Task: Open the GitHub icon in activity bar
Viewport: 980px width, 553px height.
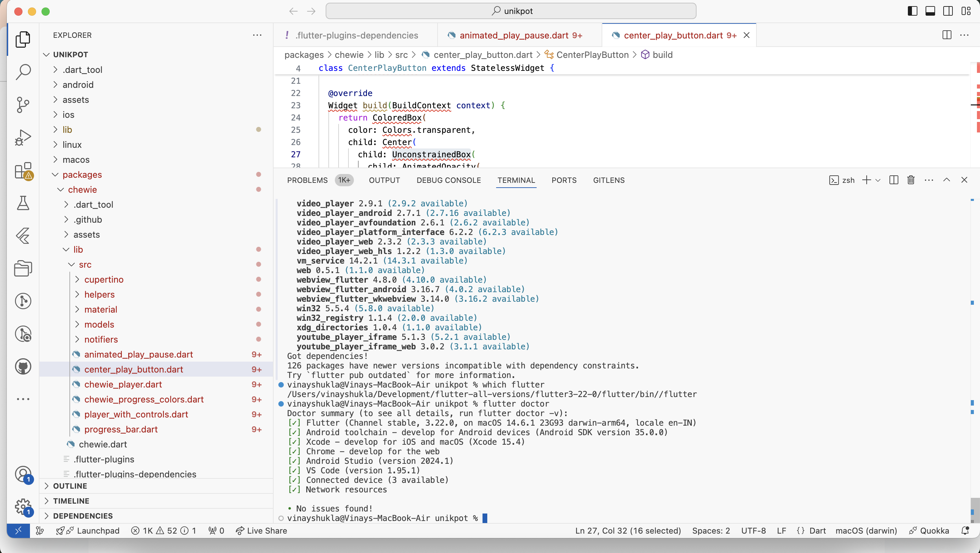Action: click(x=23, y=366)
